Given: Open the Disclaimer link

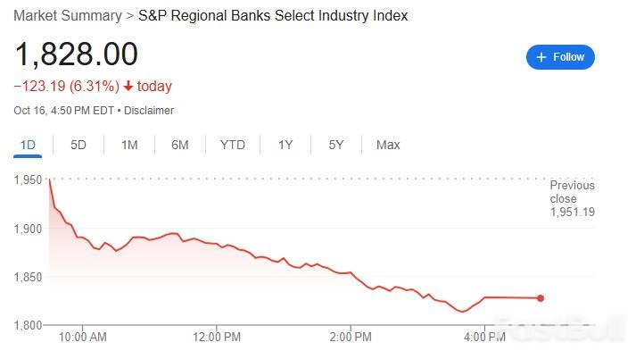Looking at the screenshot, I should coord(149,111).
